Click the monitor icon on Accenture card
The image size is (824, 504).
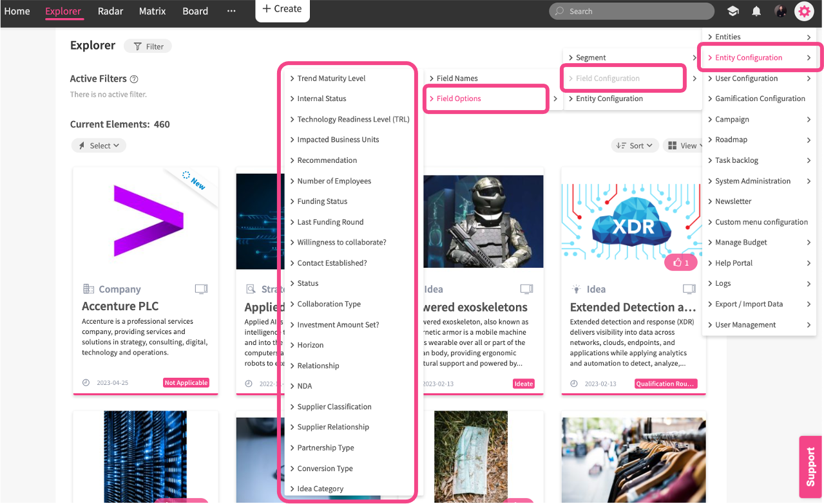pyautogui.click(x=202, y=290)
